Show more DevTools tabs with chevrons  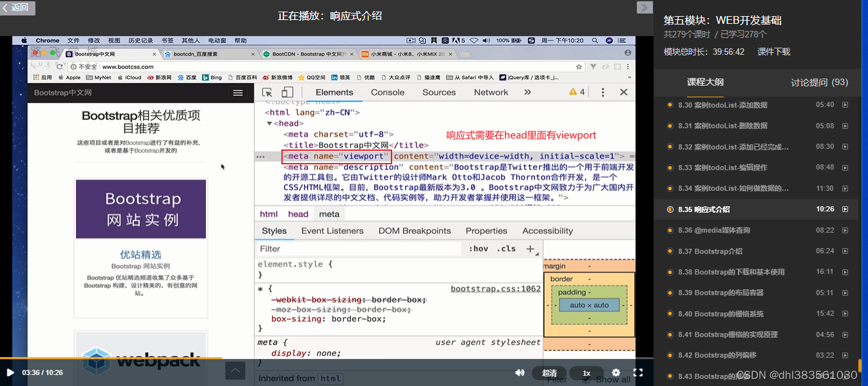(x=527, y=92)
